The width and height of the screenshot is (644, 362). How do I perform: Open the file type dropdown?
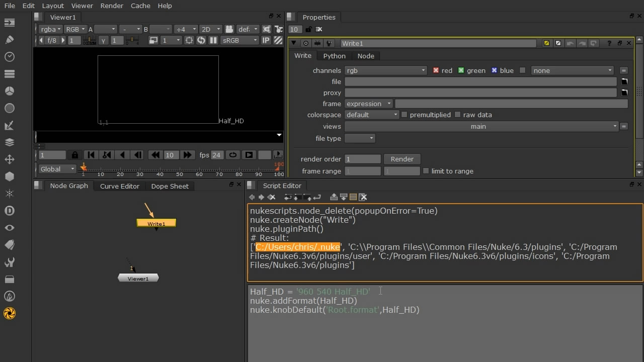pos(360,138)
